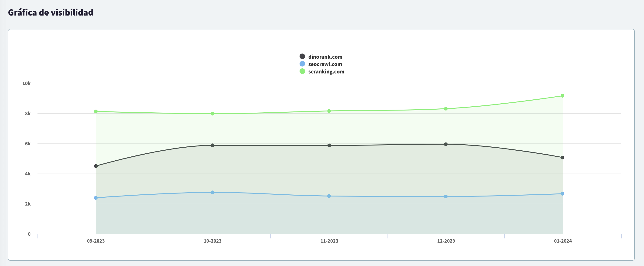
Task: Click seranking.com data point at 09-2023
Action: click(x=96, y=111)
